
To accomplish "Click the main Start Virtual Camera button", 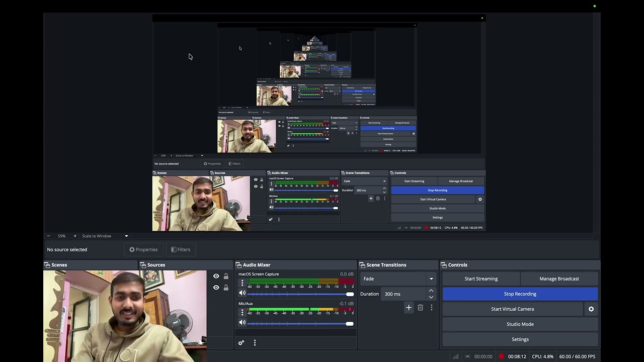I will (x=513, y=309).
